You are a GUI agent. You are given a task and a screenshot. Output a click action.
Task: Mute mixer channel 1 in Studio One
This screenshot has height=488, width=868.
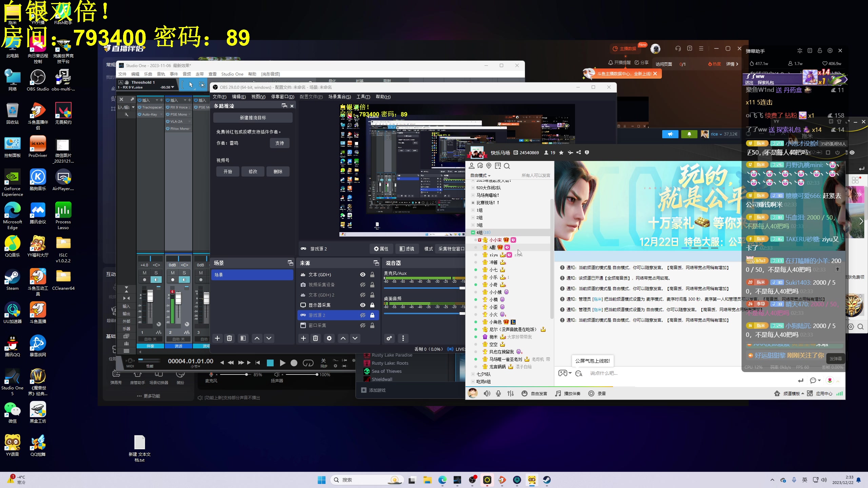pyautogui.click(x=144, y=273)
